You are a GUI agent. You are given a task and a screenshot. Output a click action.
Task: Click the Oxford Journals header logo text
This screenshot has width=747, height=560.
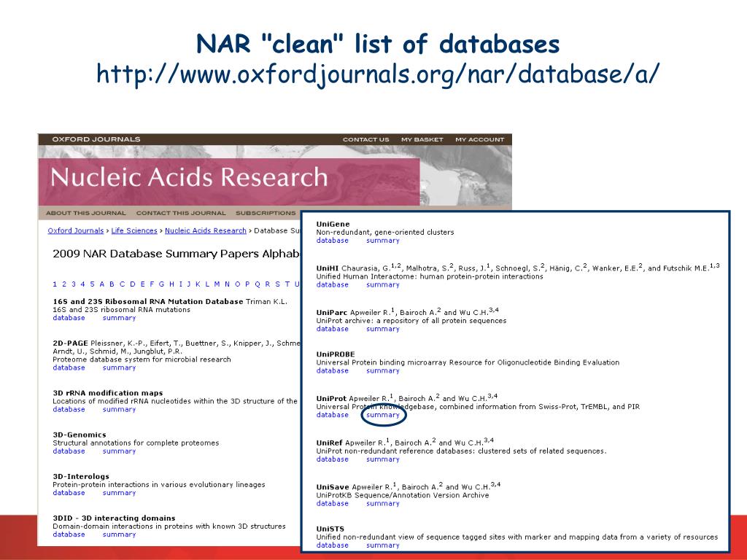tap(96, 139)
